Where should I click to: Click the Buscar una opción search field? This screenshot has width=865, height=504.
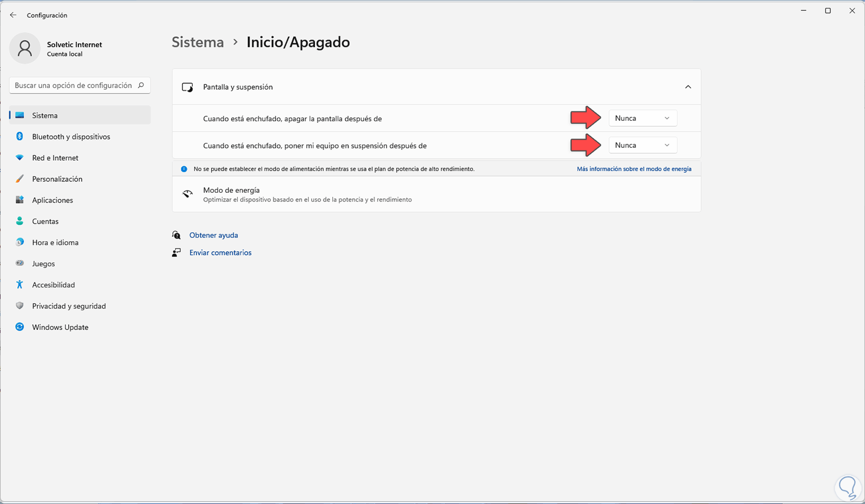73,86
